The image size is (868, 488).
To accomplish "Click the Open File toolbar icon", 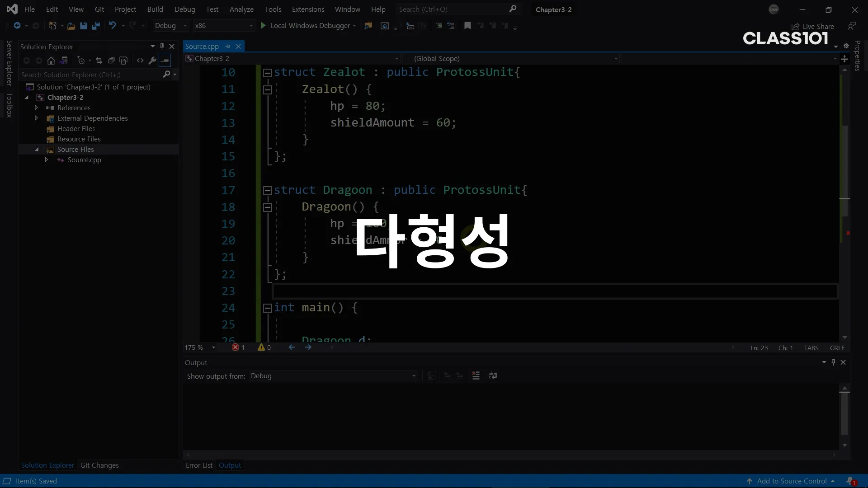I will 71,26.
